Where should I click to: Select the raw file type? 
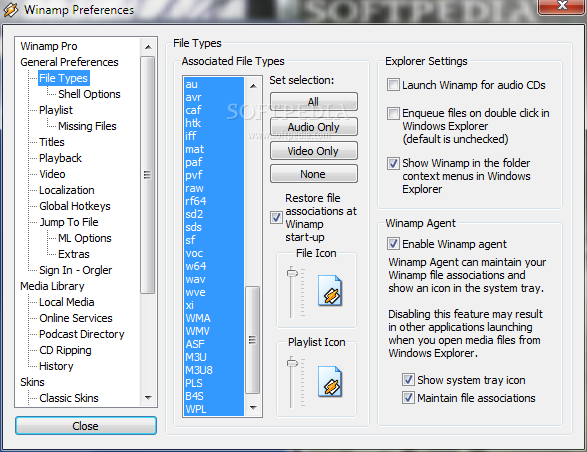click(x=214, y=188)
